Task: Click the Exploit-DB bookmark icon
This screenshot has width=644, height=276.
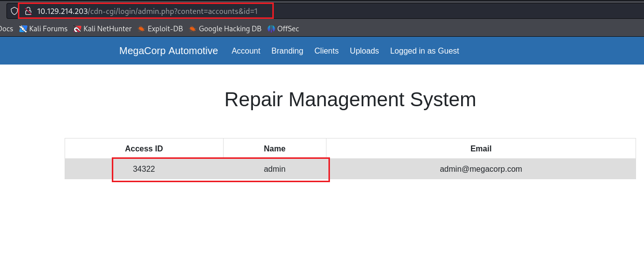Action: tap(142, 29)
